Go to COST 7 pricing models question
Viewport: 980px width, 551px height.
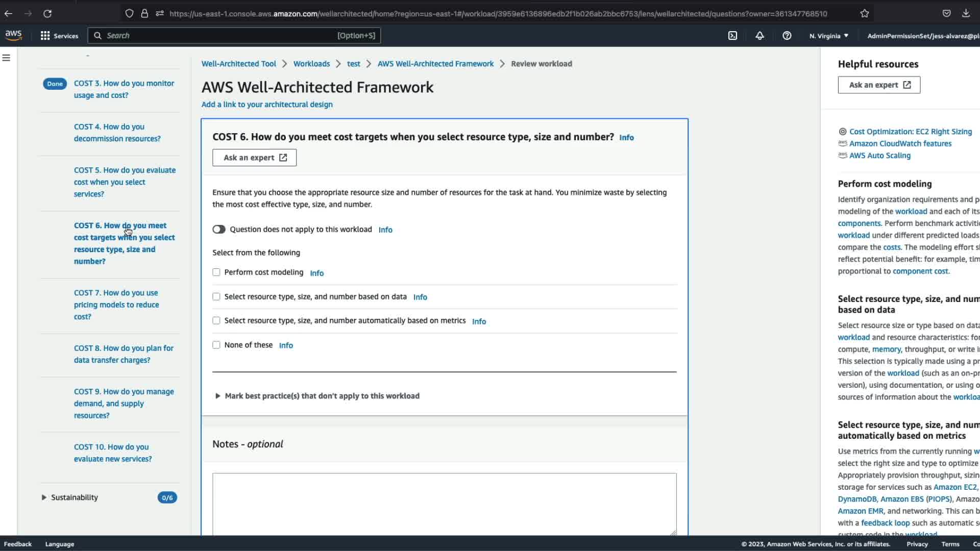116,305
